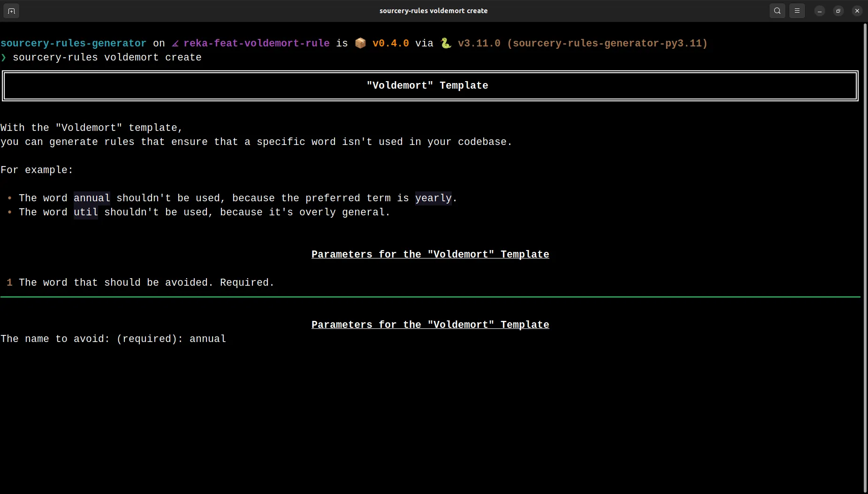Click the typed value annual at the prompt
The height and width of the screenshot is (494, 868).
(207, 339)
